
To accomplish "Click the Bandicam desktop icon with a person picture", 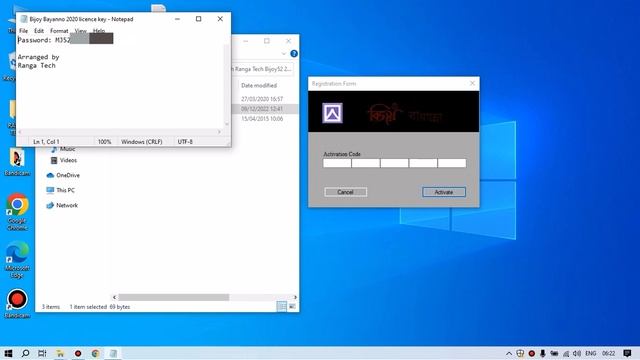I will (x=17, y=162).
